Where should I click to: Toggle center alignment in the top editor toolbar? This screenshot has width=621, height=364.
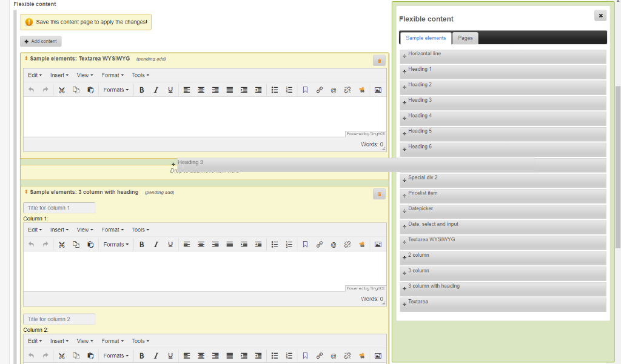(201, 90)
